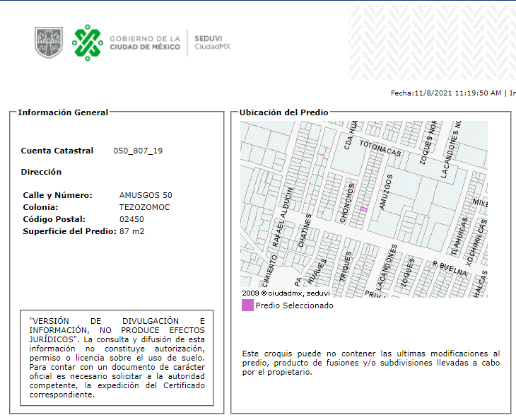The image size is (516, 420).
Task: Click the LACANDONES street label near bottom
Action: [387, 267]
